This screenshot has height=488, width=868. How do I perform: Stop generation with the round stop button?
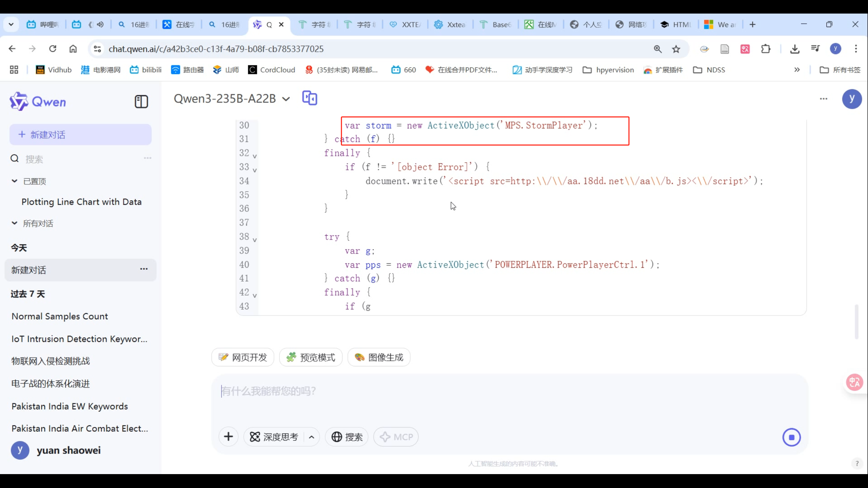click(x=791, y=437)
